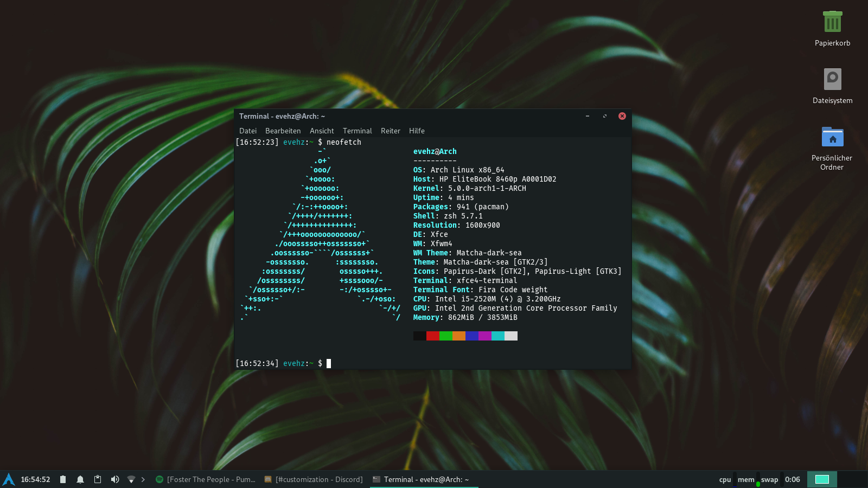Open the Dateisystem desktop icon
868x488 pixels.
point(832,79)
